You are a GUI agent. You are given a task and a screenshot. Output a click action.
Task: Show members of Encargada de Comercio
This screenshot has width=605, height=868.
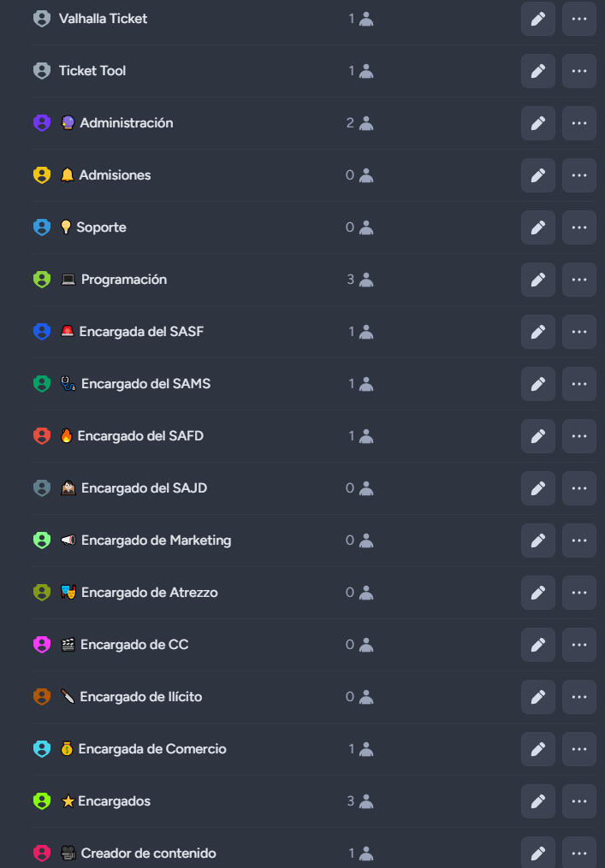click(x=359, y=749)
